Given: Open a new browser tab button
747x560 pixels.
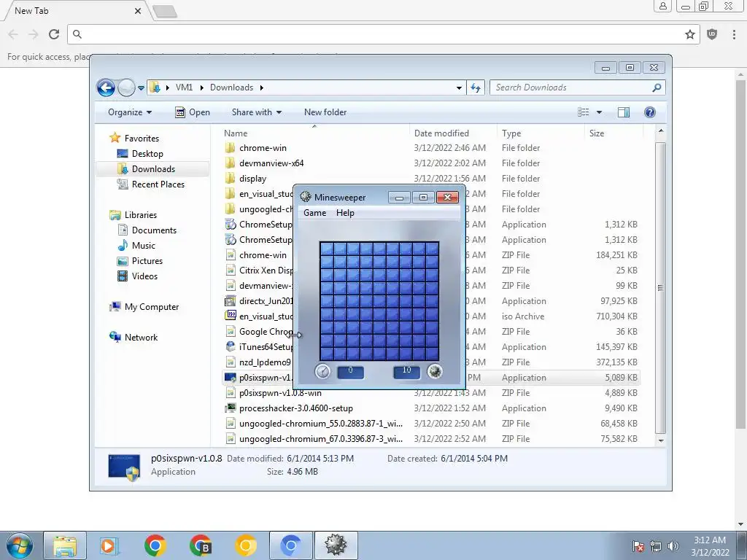Looking at the screenshot, I should point(166,12).
